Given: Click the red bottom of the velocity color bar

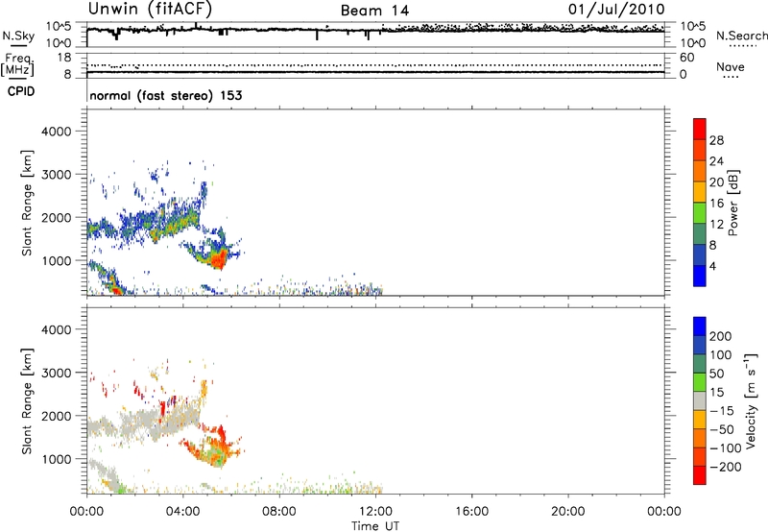Looking at the screenshot, I should tap(700, 475).
